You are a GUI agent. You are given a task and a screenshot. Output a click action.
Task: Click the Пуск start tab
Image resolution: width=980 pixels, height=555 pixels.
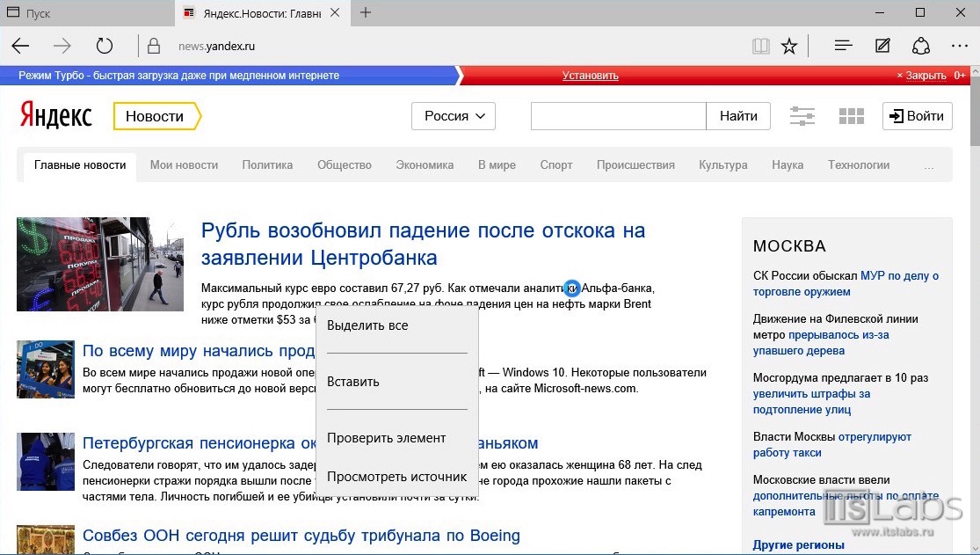click(x=88, y=13)
